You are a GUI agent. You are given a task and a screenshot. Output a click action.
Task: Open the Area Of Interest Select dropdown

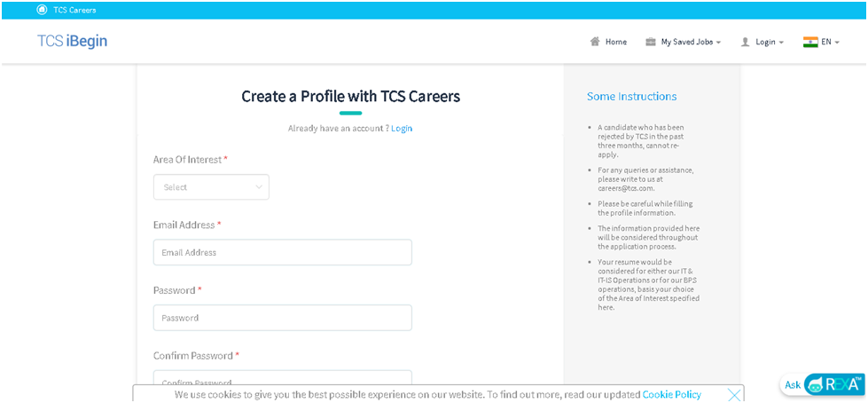tap(211, 187)
